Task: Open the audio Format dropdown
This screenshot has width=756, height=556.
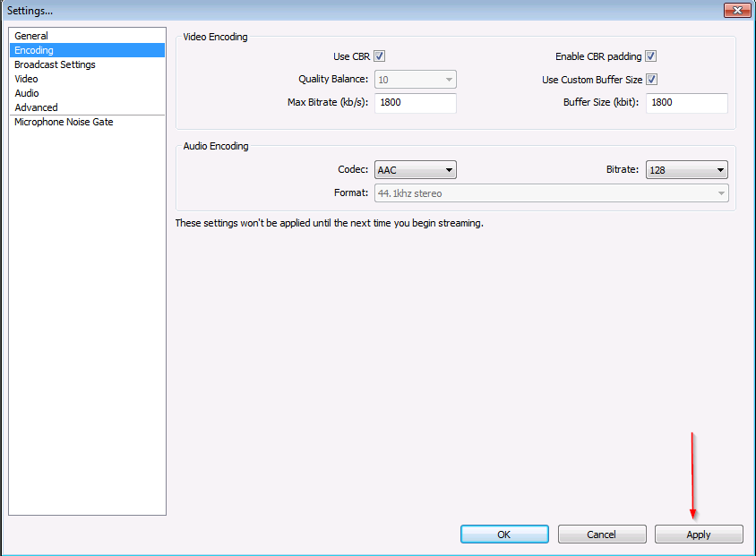Action: [551, 193]
